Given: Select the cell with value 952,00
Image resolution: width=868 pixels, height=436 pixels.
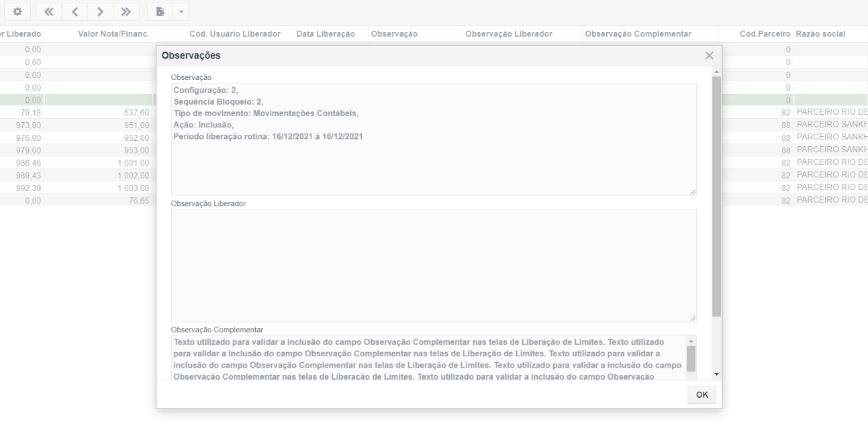Looking at the screenshot, I should point(99,138).
